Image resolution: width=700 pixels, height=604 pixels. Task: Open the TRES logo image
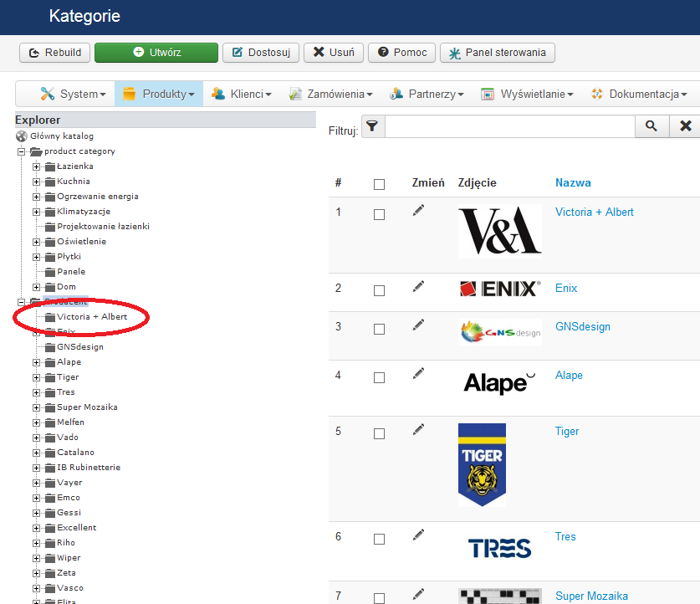500,548
